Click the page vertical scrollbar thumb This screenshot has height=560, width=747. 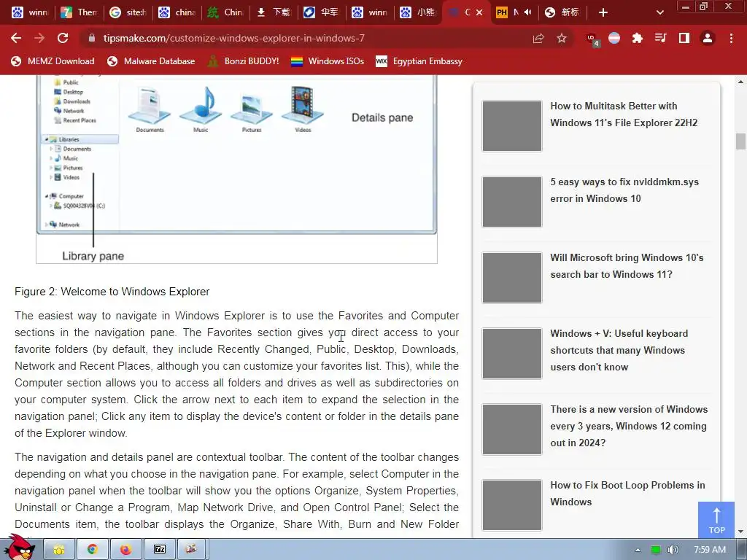point(740,141)
